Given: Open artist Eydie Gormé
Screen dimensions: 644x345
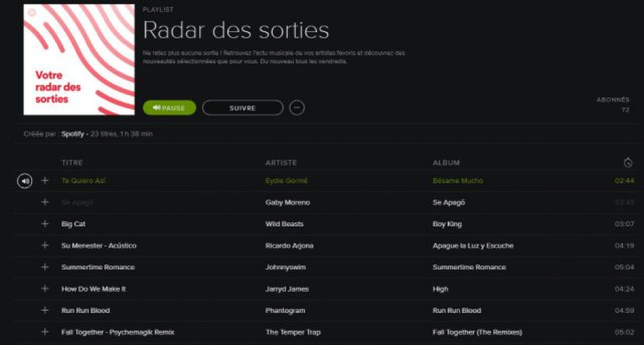Looking at the screenshot, I should [x=287, y=181].
